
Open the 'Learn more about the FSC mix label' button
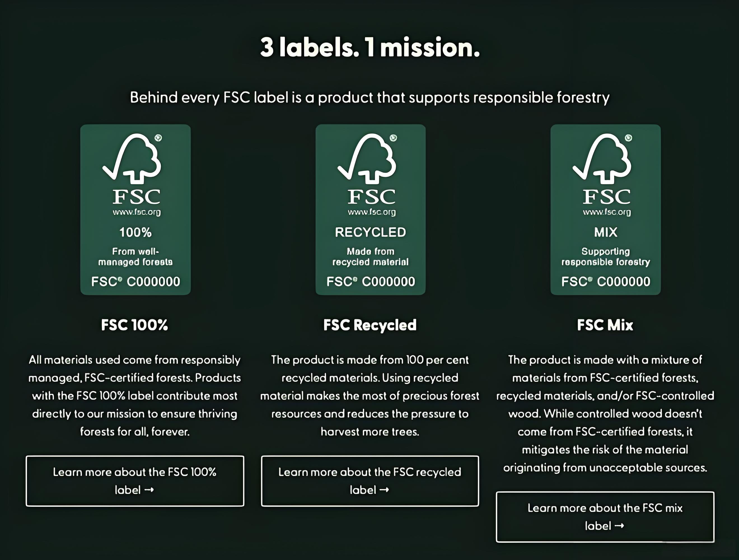(605, 517)
